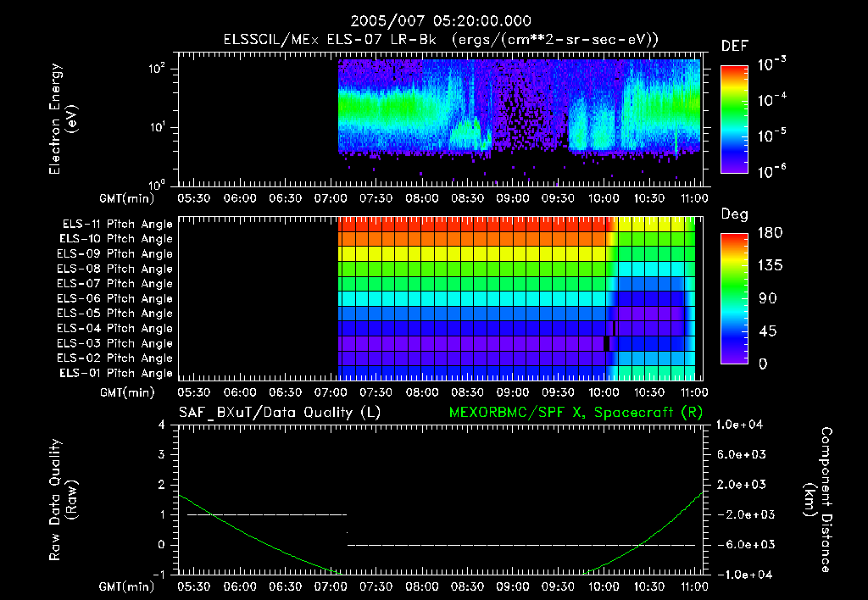Click green "MEXORBMC/SPF X, Spacecraft (R)" title

[576, 413]
